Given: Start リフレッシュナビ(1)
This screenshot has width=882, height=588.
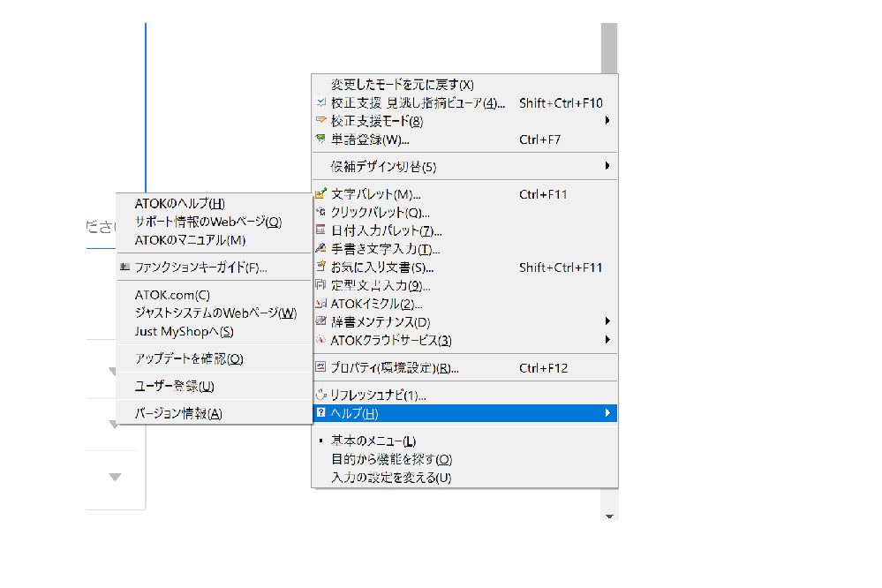Looking at the screenshot, I should coord(378,395).
